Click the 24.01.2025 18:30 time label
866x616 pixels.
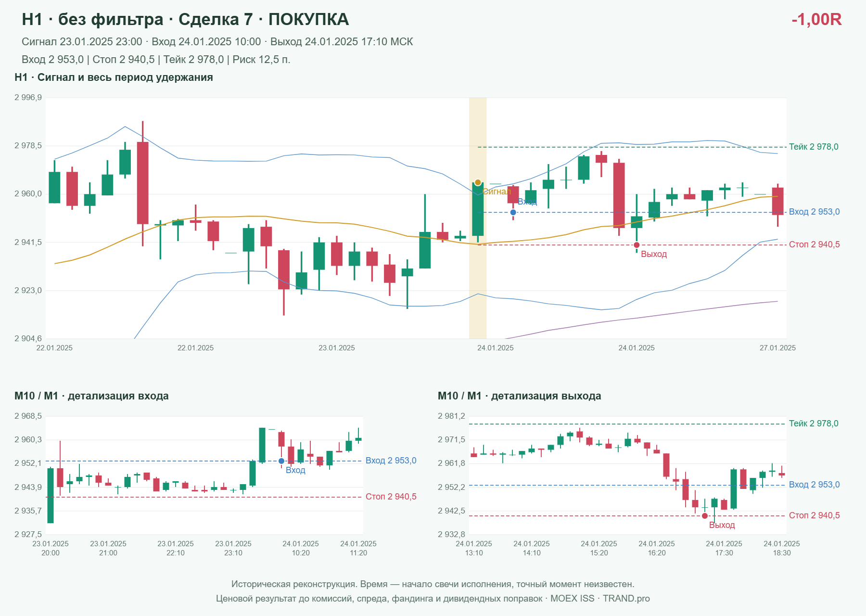(x=782, y=548)
